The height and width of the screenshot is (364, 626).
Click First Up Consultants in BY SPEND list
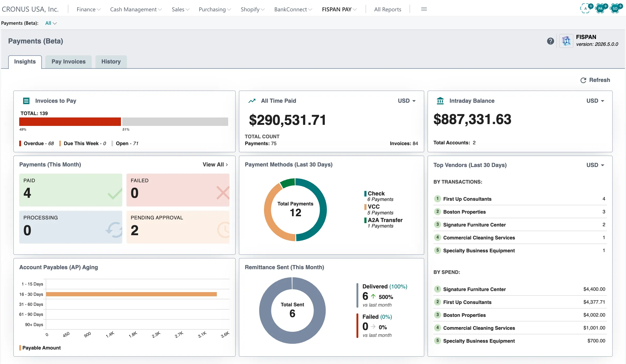[x=467, y=302]
